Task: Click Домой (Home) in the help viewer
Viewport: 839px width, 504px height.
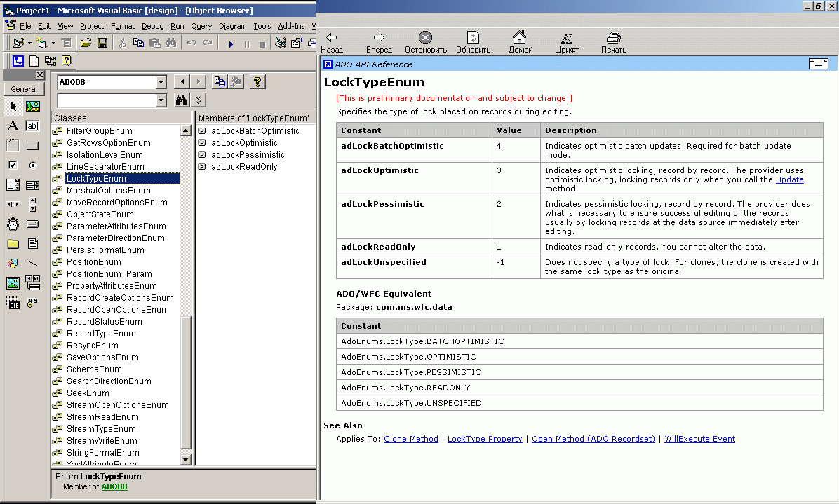Action: pyautogui.click(x=520, y=43)
